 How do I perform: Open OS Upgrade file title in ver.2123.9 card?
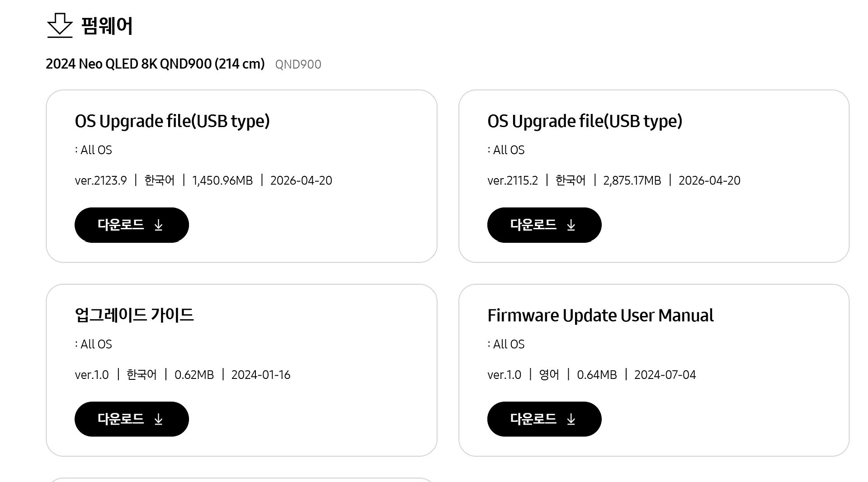coord(172,121)
